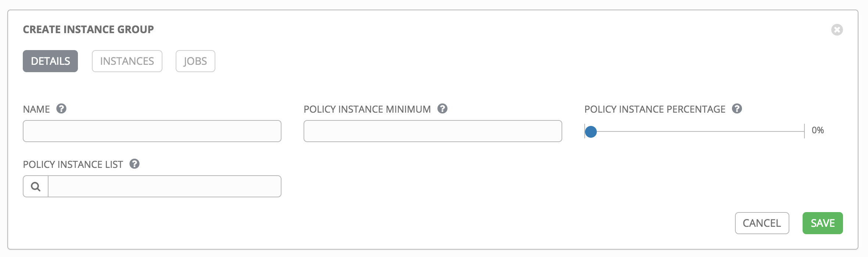Click the magnifier lookup icon for instance list
The image size is (868, 257).
[x=36, y=186]
